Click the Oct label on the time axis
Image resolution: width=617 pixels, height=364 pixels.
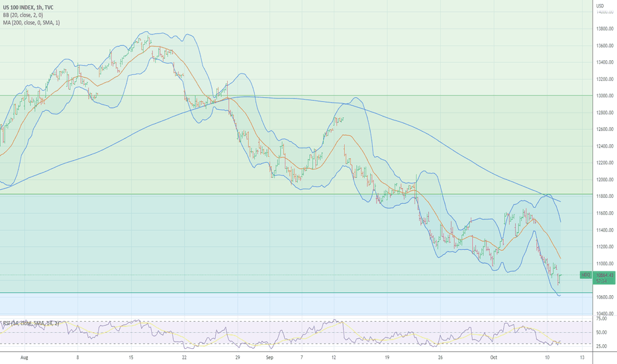tap(493, 357)
